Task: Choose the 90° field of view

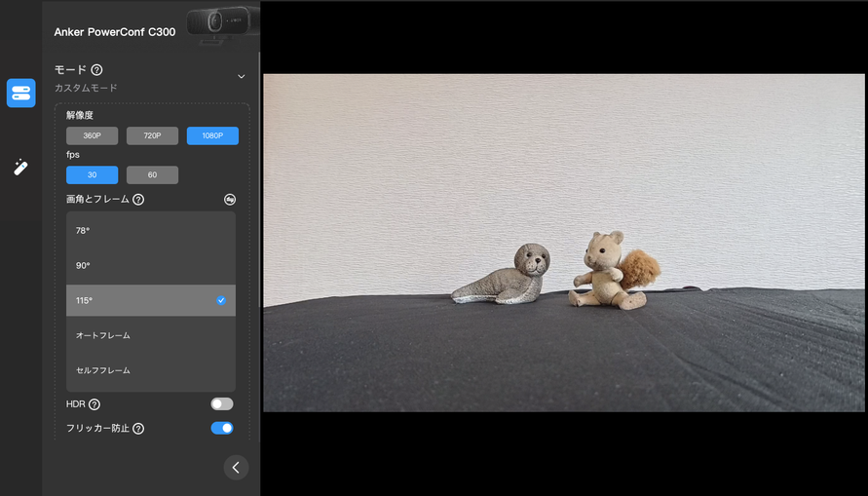Action: 151,266
